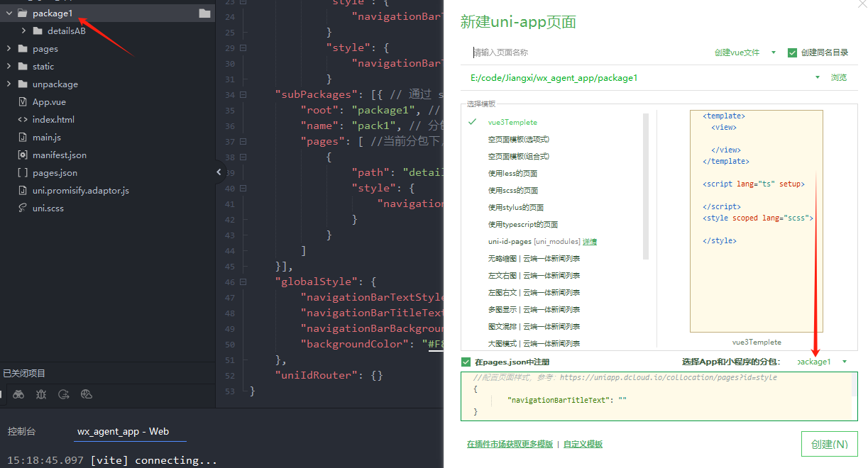Click the template list scrollbar
The height and width of the screenshot is (468, 868).
[646, 186]
